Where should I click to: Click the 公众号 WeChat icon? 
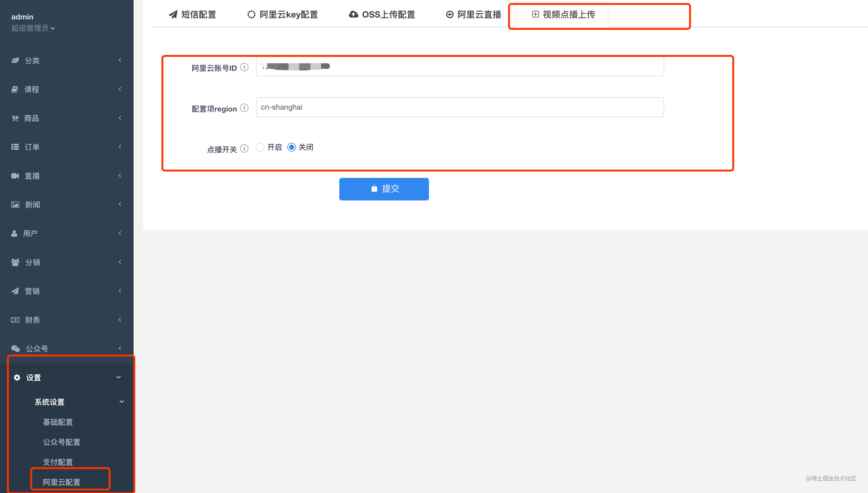point(15,348)
